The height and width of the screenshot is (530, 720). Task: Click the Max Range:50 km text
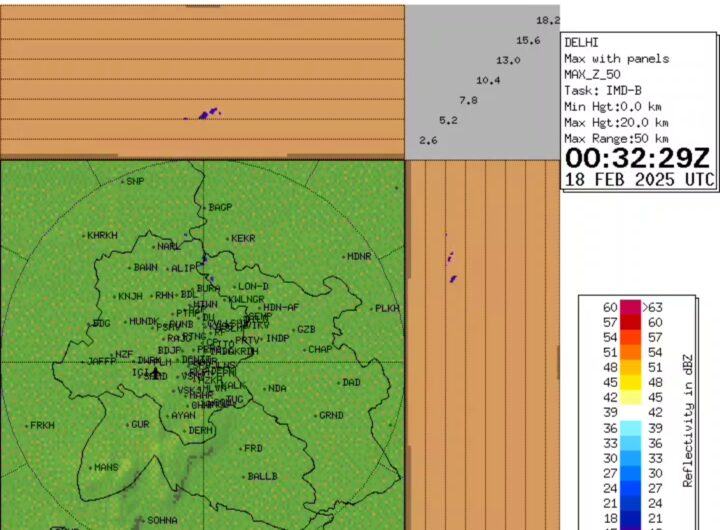coord(616,138)
